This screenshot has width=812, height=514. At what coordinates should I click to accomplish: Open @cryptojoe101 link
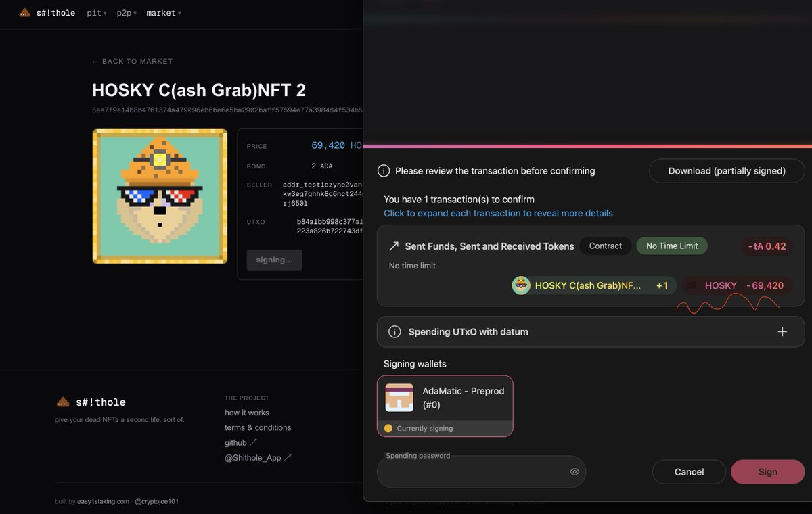pos(156,502)
